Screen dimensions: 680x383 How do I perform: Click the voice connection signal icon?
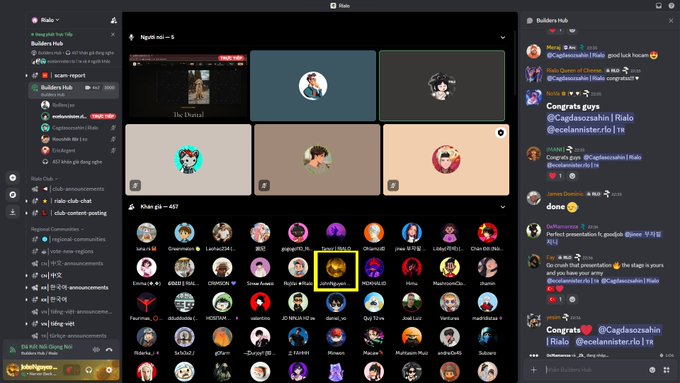(x=12, y=350)
